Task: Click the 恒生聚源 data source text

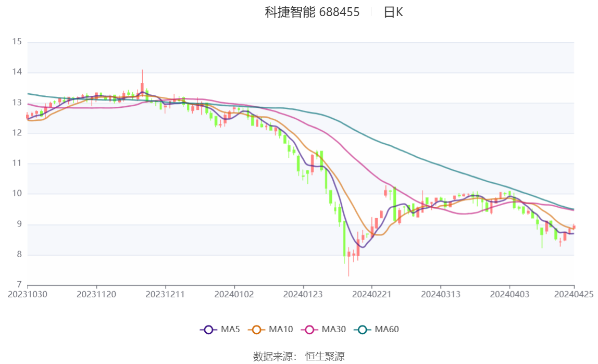Action: pyautogui.click(x=325, y=356)
